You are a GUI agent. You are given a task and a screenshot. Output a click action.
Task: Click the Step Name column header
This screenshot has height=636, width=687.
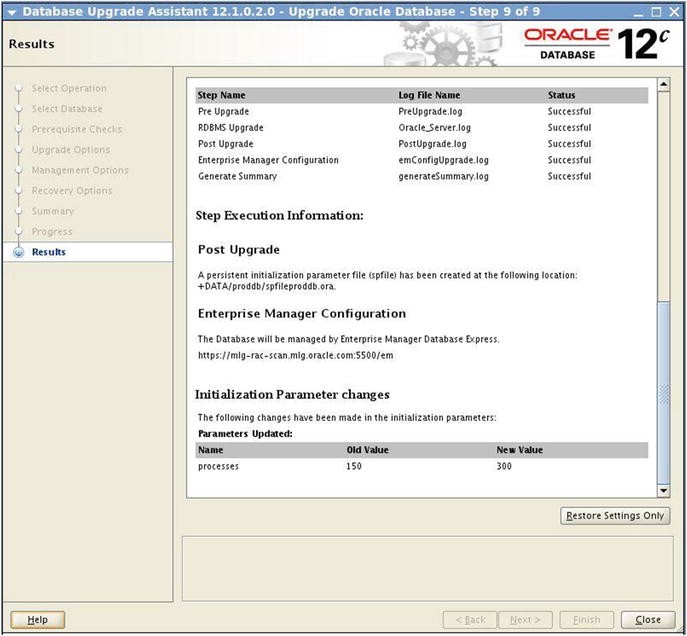tap(221, 95)
